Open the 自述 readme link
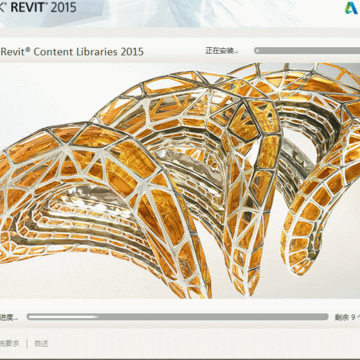This screenshot has height=360, width=360. point(41,344)
